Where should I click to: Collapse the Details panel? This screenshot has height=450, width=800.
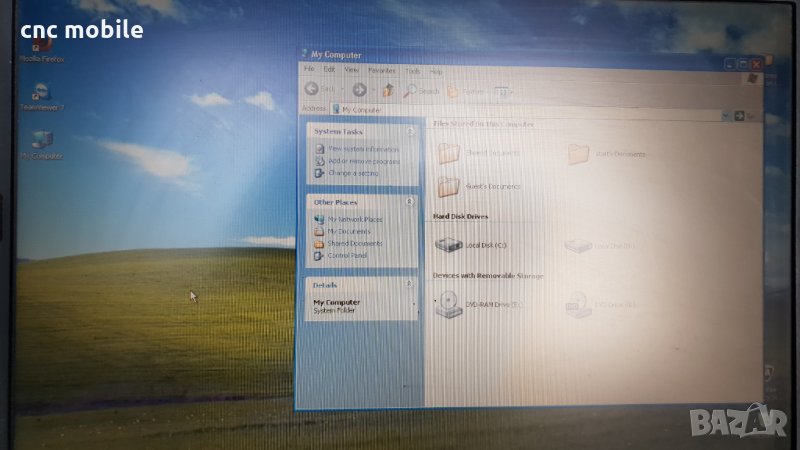pos(410,285)
